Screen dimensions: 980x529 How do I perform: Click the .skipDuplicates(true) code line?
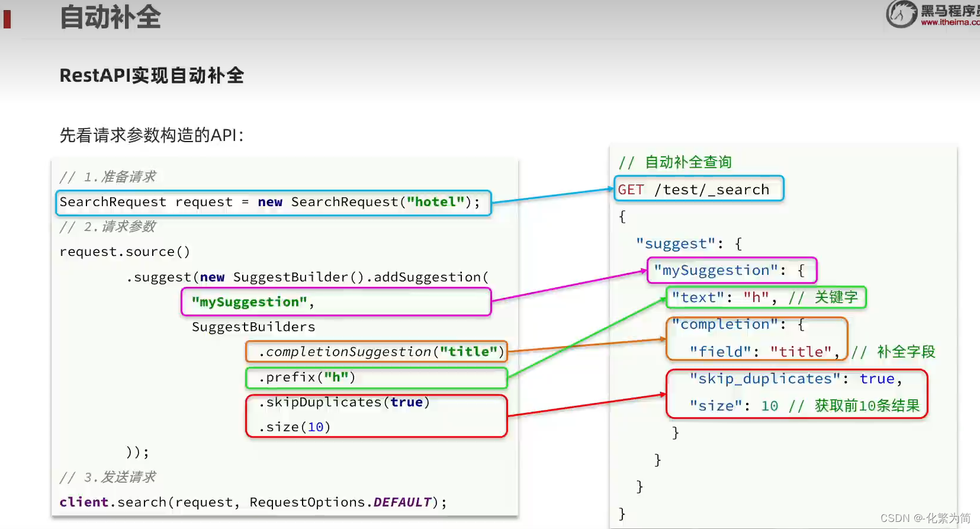[344, 402]
